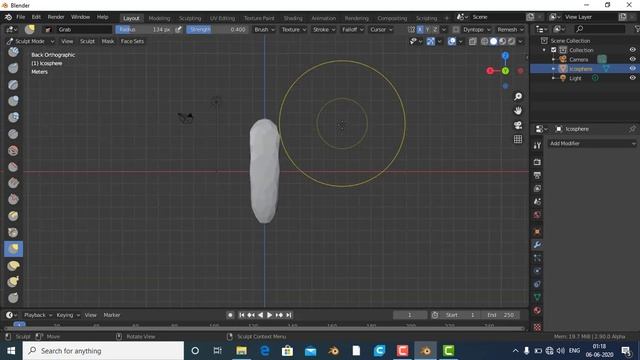The image size is (640, 360).
Task: Toggle X-ray display button
Action: pyautogui.click(x=472, y=41)
